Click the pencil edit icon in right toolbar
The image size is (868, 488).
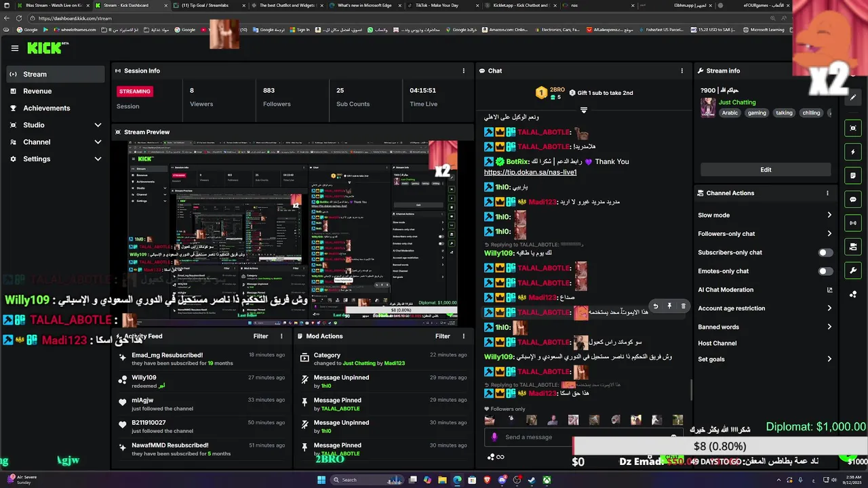(853, 97)
